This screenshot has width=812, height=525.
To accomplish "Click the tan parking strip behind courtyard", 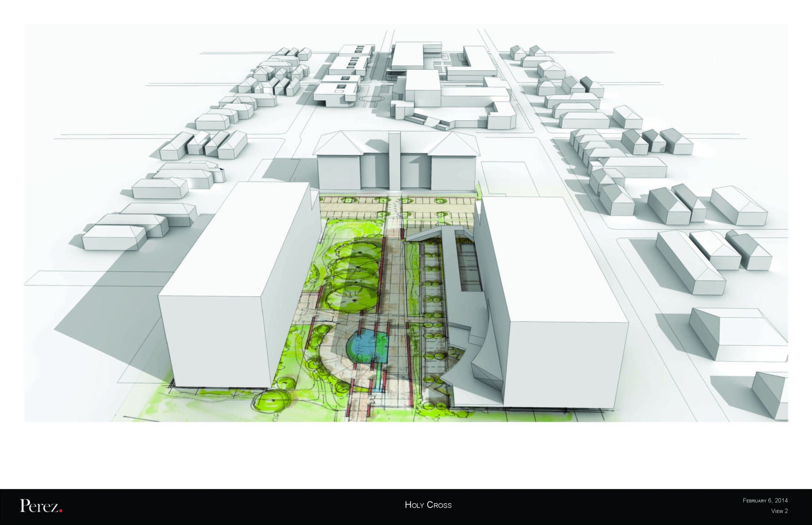I will (362, 207).
